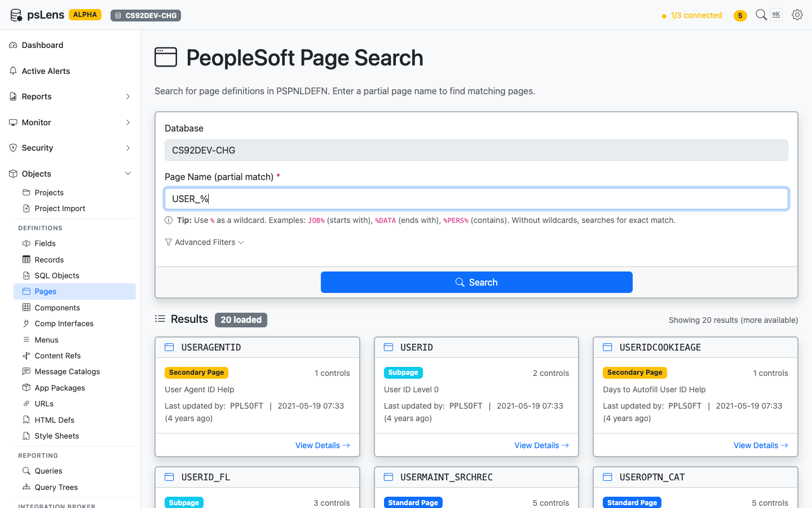
Task: Click the USEROPTN_CAT card title
Action: 652,477
